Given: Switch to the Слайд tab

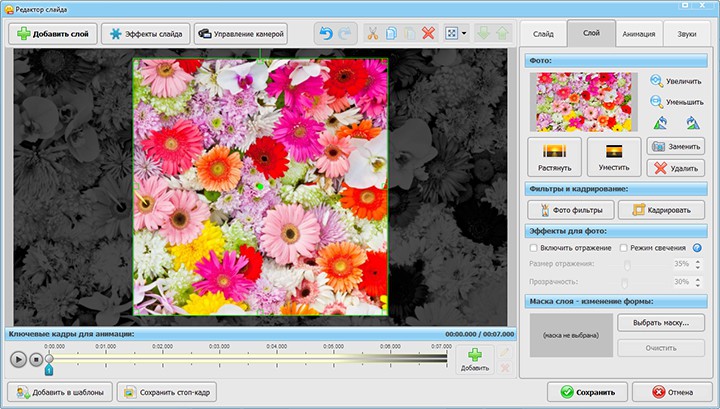Looking at the screenshot, I should tap(543, 34).
